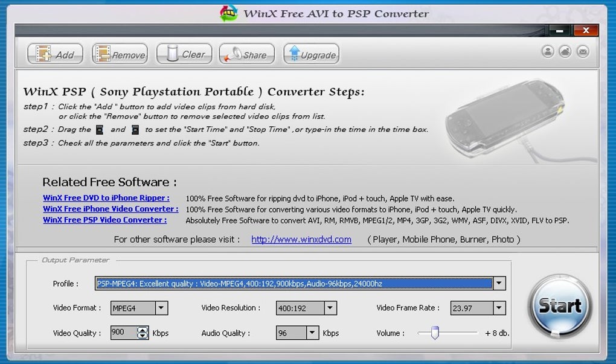
Task: Click the Video Quality Kbps input field
Action: tap(124, 333)
